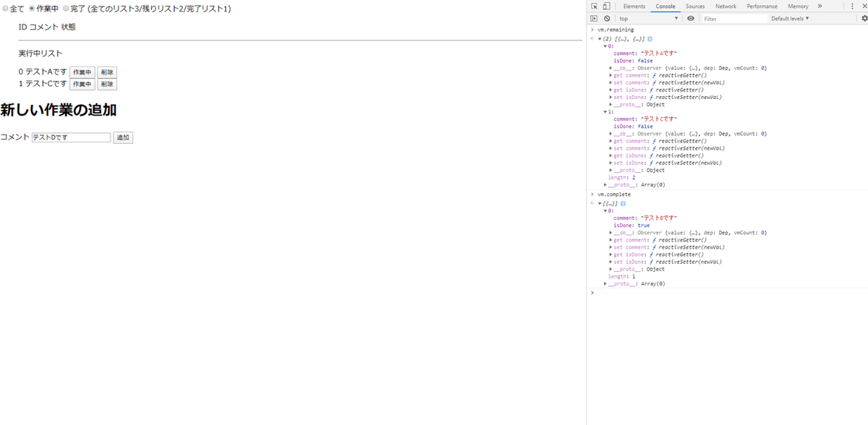
Task: Click info badge beside vm.complete array
Action: [x=623, y=203]
